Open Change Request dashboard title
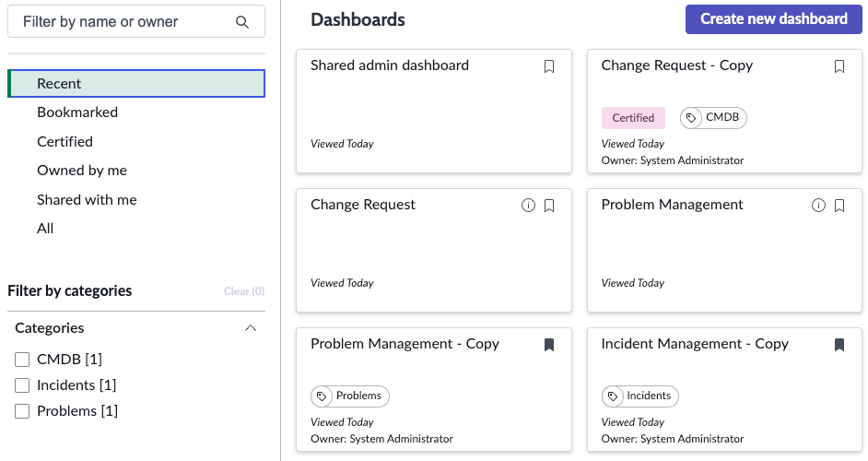The width and height of the screenshot is (868, 461). [x=363, y=205]
